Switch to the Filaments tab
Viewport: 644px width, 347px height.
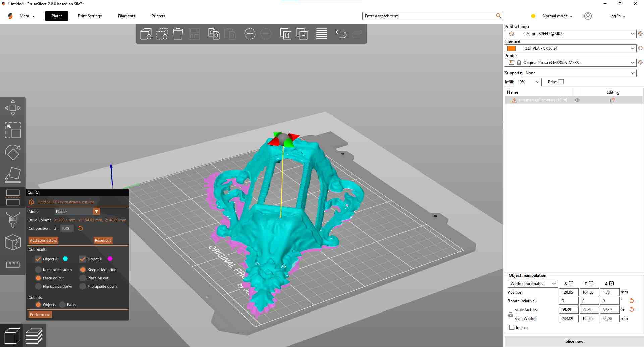(126, 16)
